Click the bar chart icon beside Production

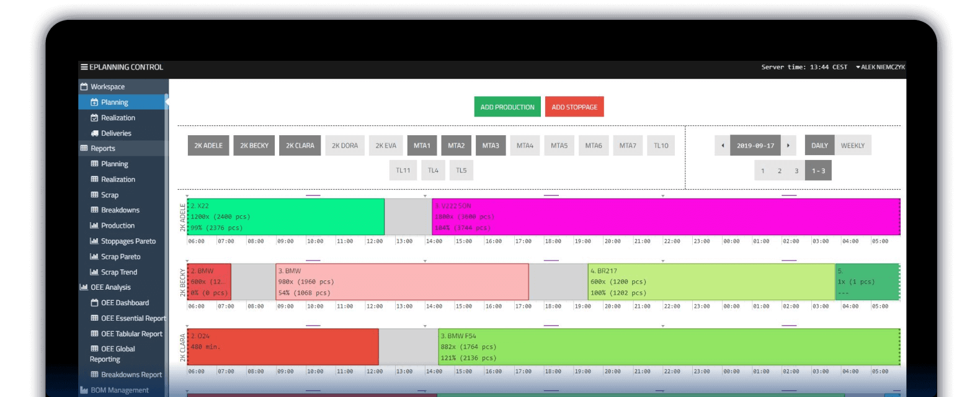pos(94,226)
